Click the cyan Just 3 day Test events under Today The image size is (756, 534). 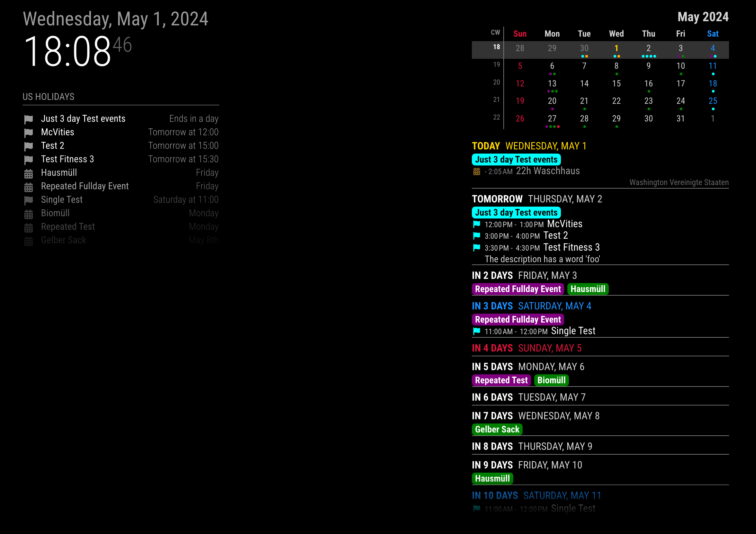click(516, 160)
